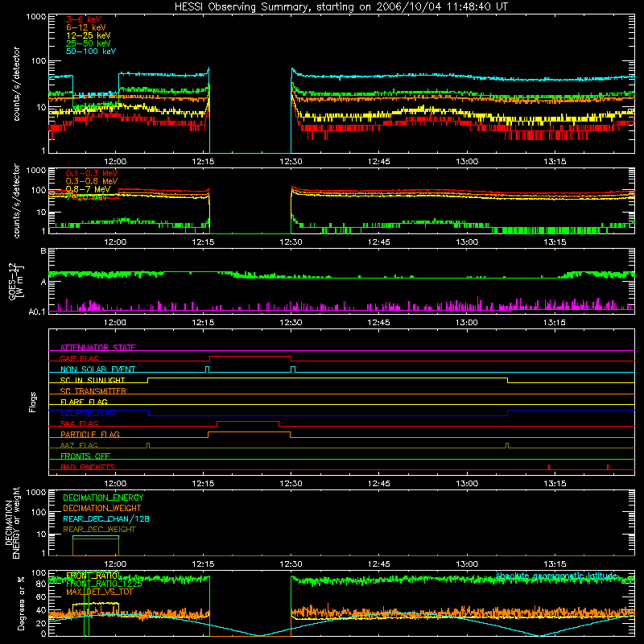Select the orange 6-12 keV legend label

pos(86,27)
